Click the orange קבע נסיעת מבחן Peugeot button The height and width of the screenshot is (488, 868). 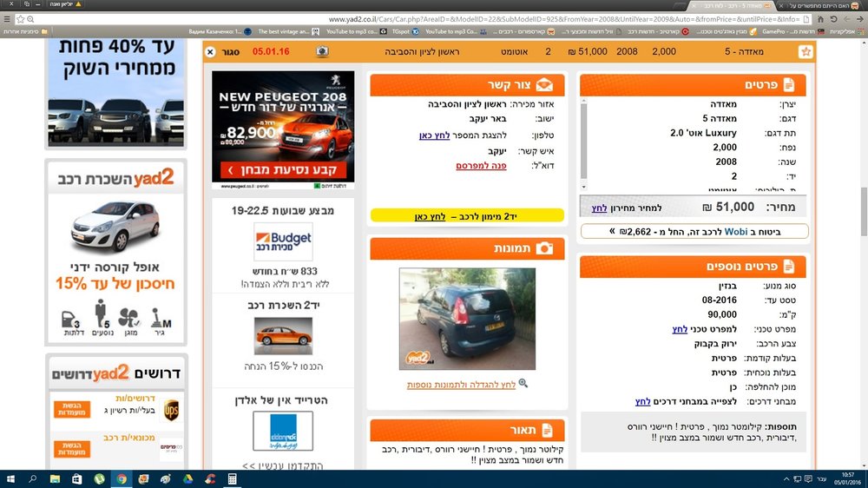[x=283, y=170]
